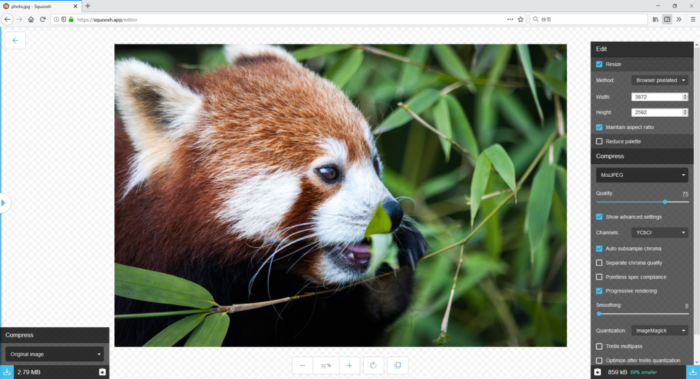The height and width of the screenshot is (379, 700).
Task: Toggle Maintain aspect ratio checkbox
Action: (x=599, y=127)
